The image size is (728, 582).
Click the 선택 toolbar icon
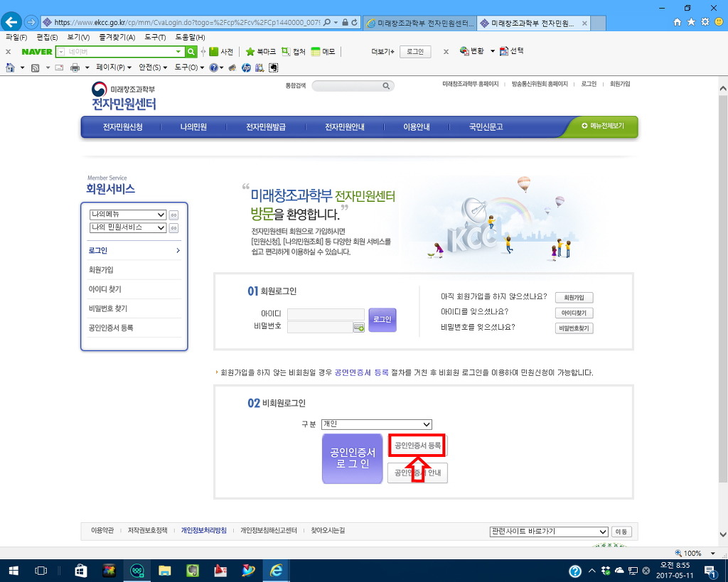point(512,51)
